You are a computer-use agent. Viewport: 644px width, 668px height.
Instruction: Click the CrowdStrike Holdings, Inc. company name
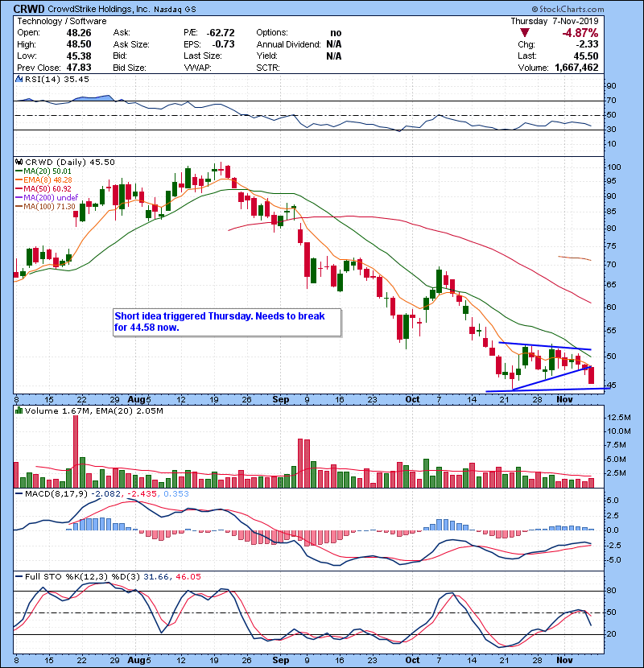tap(98, 9)
